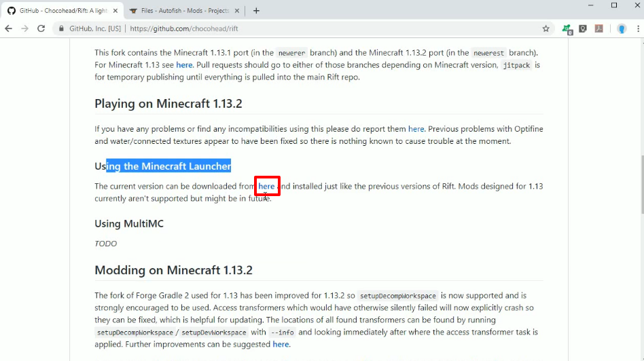Go forward to the next page

point(24,28)
